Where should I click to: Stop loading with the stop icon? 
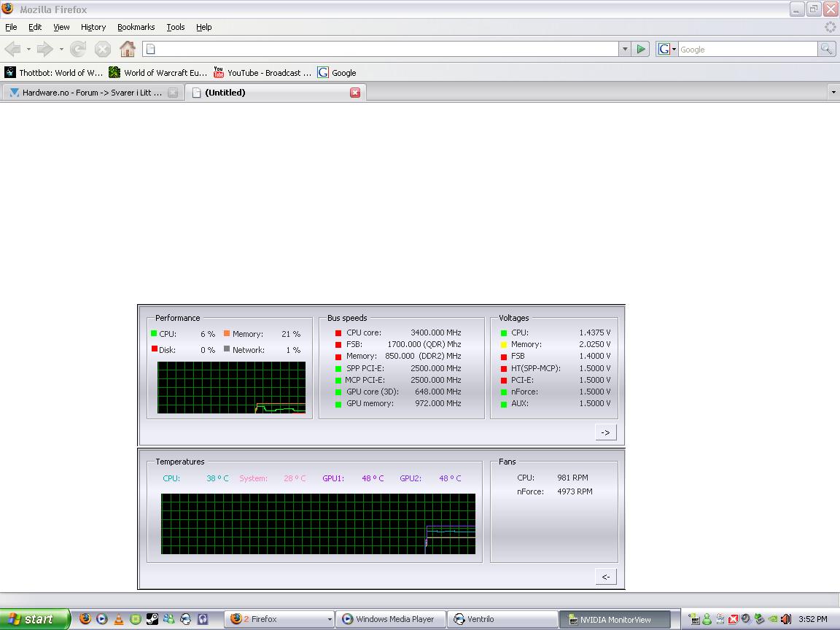coord(102,50)
